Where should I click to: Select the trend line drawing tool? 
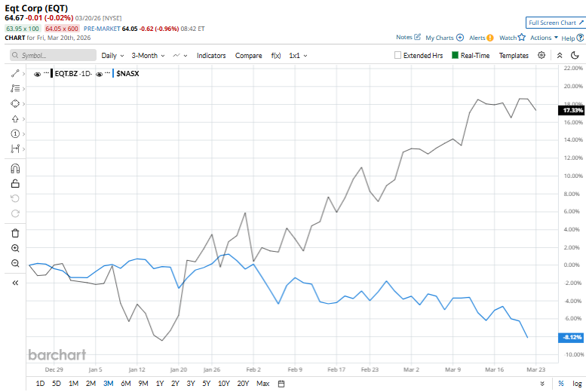pyautogui.click(x=15, y=74)
